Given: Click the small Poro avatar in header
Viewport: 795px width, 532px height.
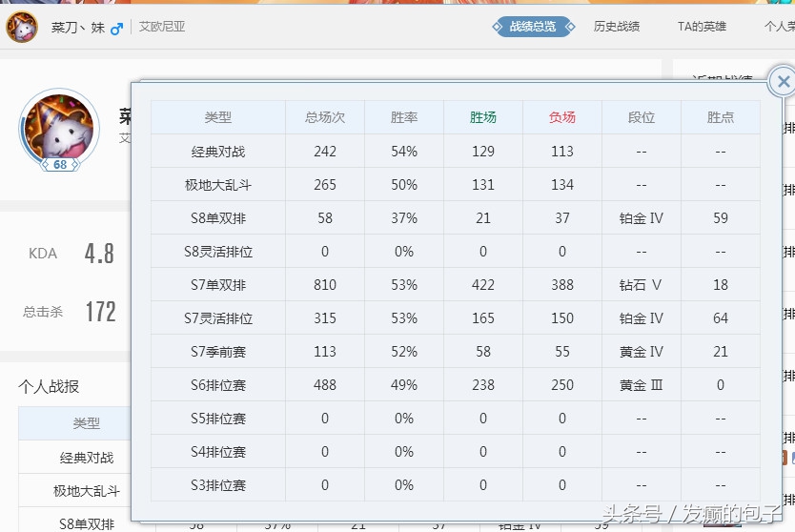Looking at the screenshot, I should point(22,27).
